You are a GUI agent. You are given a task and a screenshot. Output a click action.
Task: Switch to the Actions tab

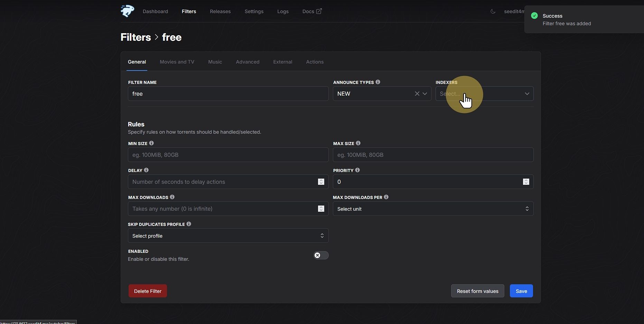315,62
